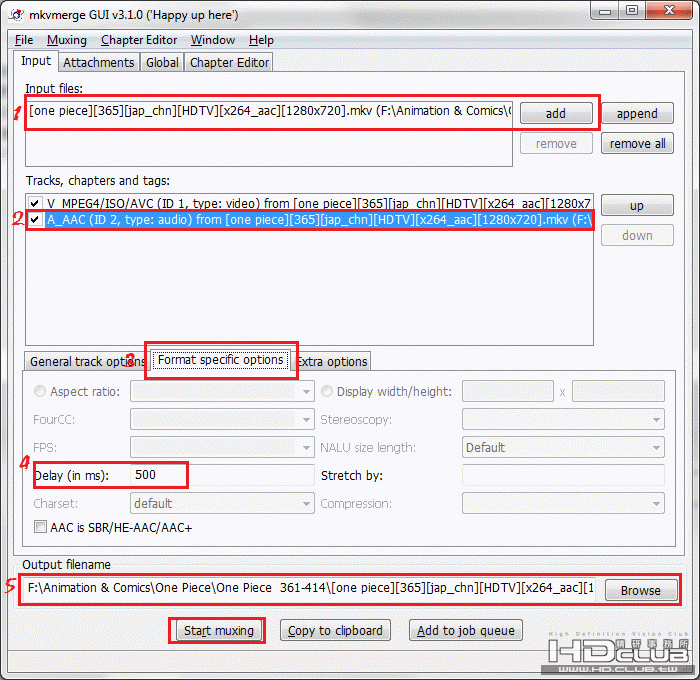Select the A_AAC audio track row
This screenshot has height=680, width=700.
click(309, 220)
